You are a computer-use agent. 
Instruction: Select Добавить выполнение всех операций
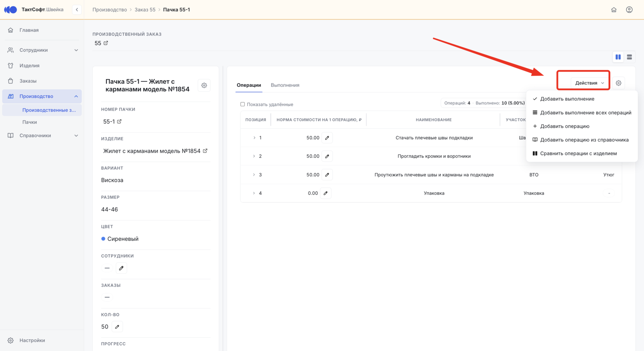coord(582,112)
